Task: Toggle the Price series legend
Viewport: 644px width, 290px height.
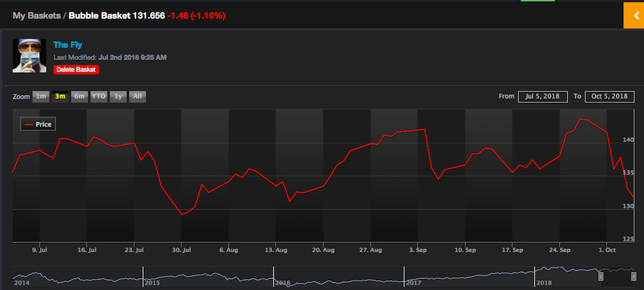Action: 38,124
